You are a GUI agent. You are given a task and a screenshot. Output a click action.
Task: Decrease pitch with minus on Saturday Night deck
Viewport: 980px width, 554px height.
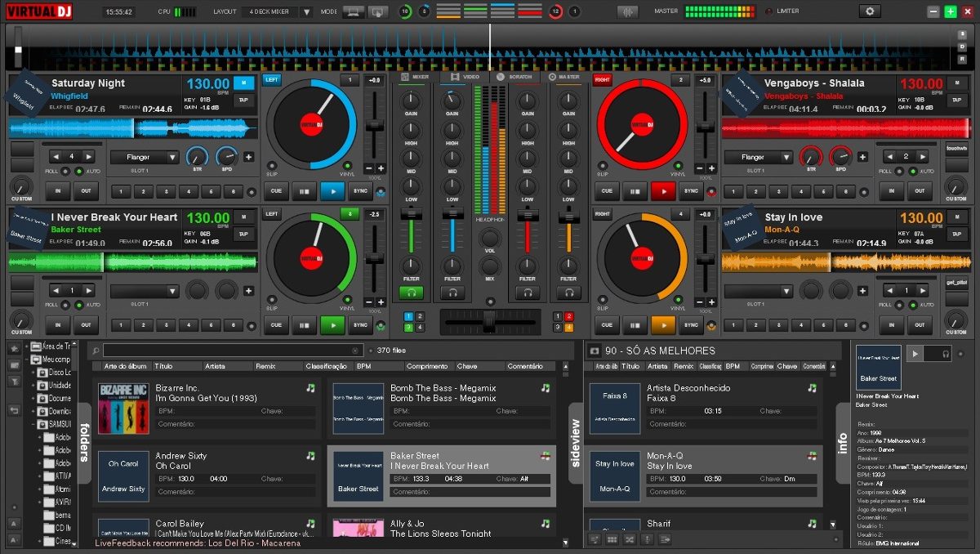pyautogui.click(x=369, y=168)
